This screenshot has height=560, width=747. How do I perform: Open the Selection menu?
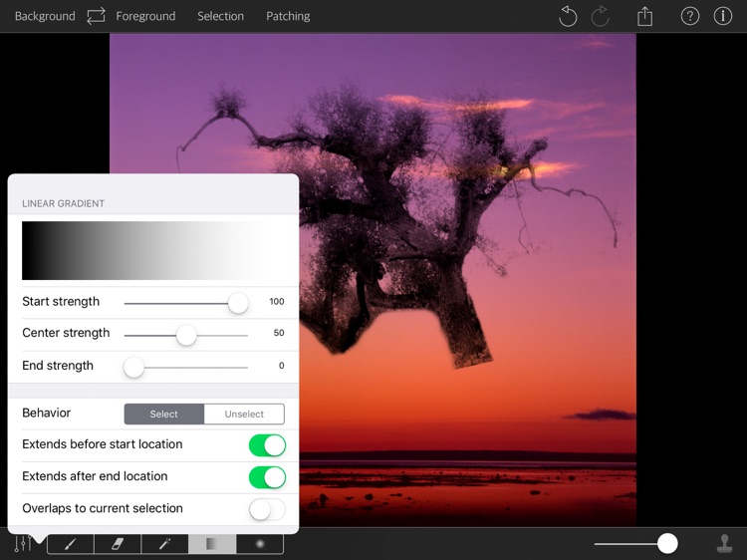[x=220, y=16]
